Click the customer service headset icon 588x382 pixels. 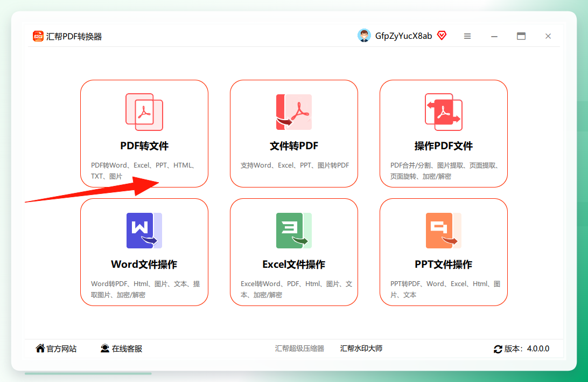point(105,348)
